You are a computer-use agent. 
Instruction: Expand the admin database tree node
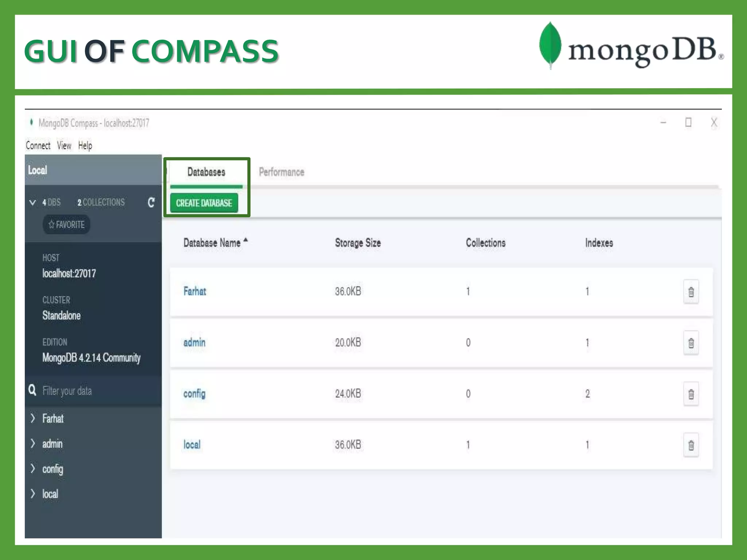[33, 443]
